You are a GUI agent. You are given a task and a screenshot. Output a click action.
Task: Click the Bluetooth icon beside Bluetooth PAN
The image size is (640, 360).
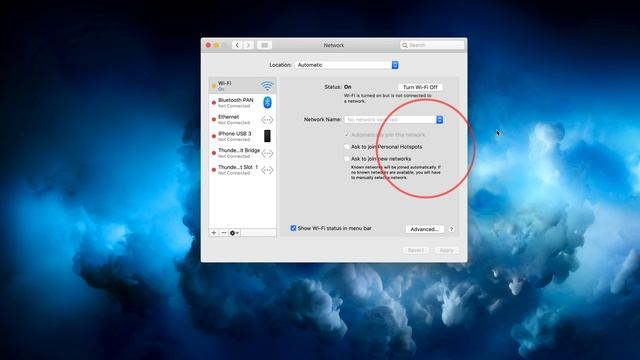(x=267, y=102)
